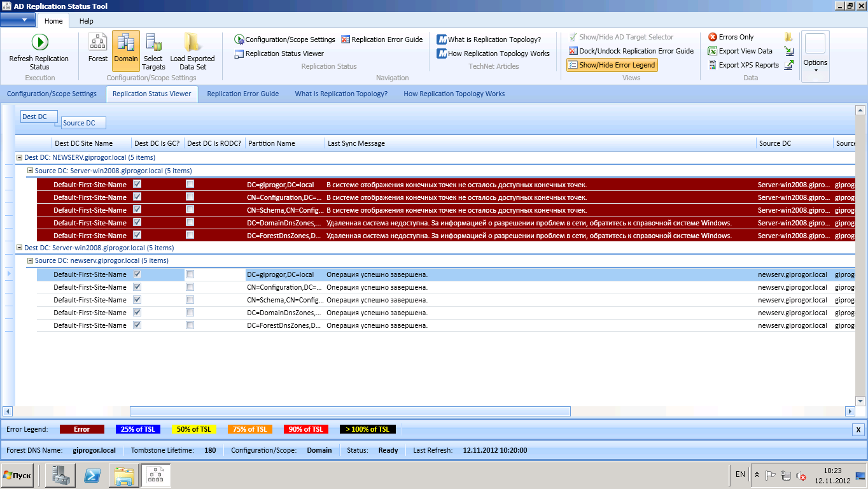
Task: Toggle GC checkbox in DC=giprogor error row
Action: (x=137, y=184)
